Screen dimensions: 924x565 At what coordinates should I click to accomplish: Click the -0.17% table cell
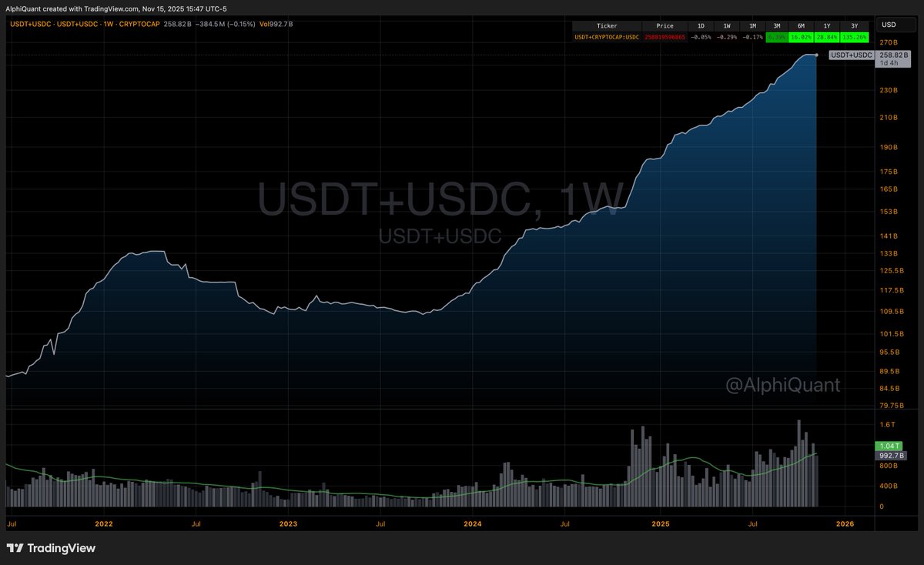pos(752,36)
